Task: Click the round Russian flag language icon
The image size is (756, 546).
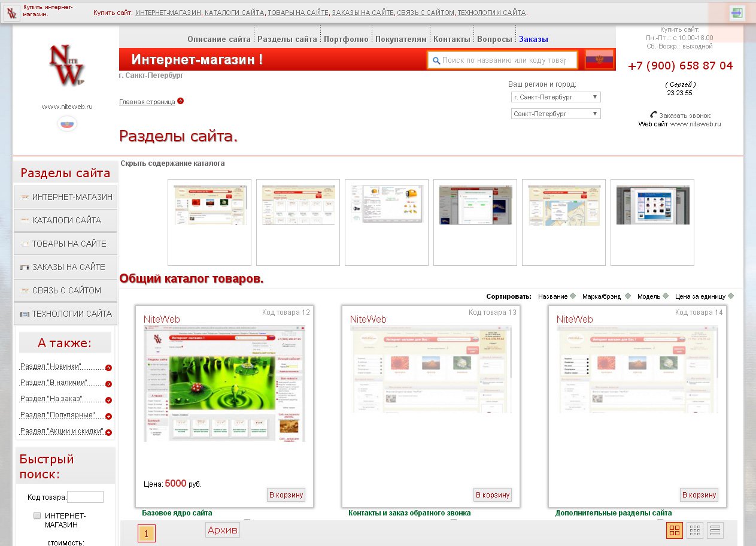Action: tap(67, 123)
